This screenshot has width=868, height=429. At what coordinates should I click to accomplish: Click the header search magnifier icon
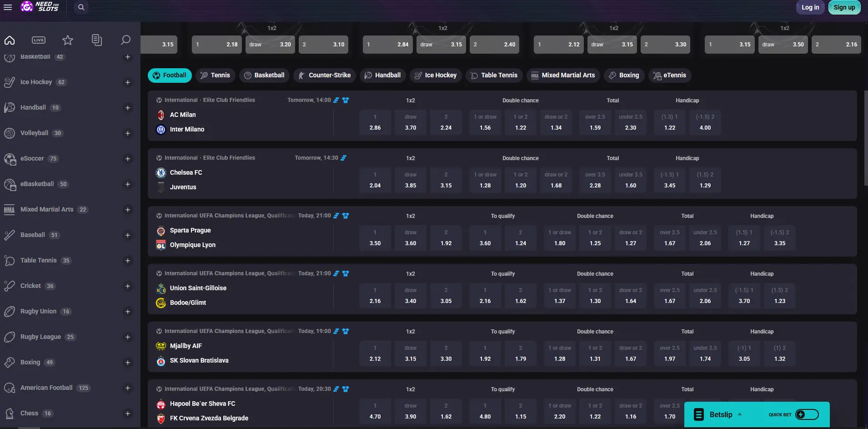coord(81,7)
